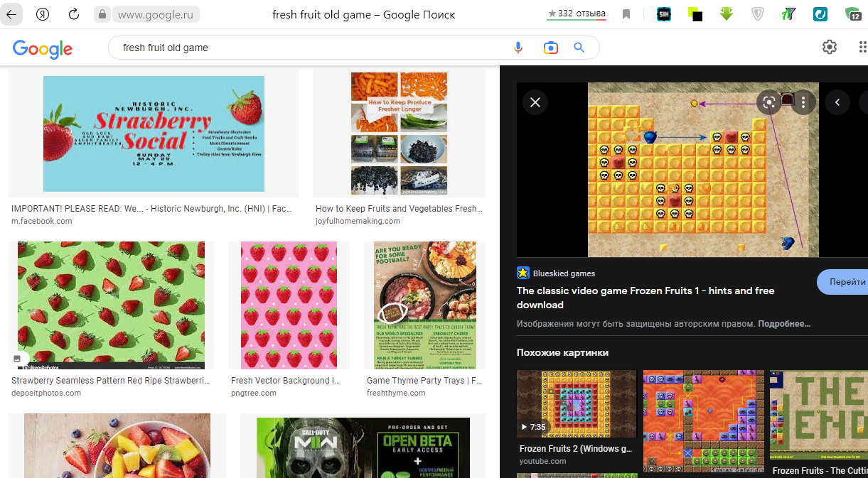Search inside image with the Lens icon
The width and height of the screenshot is (868, 478).
(x=768, y=102)
